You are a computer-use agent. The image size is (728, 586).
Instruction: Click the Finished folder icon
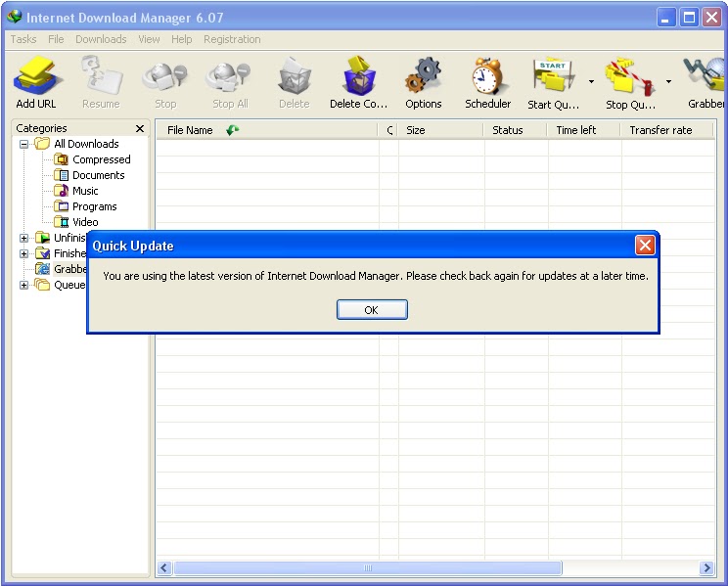pos(43,253)
